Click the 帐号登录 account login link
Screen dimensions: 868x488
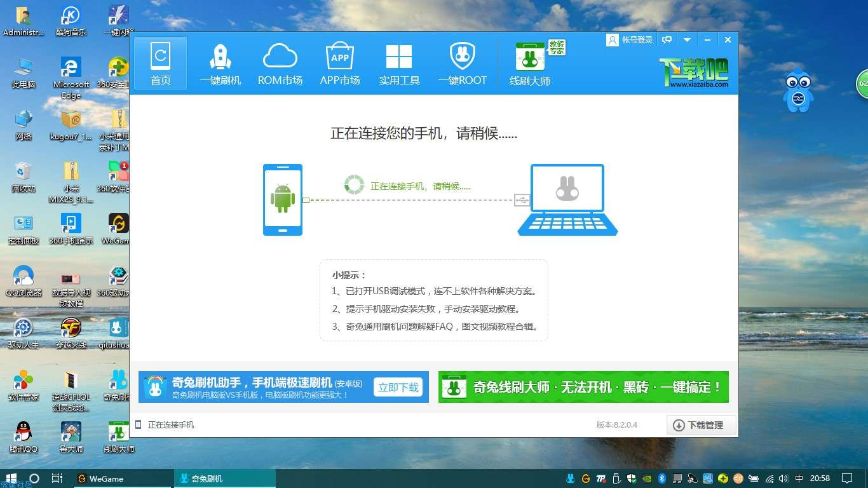click(x=630, y=39)
